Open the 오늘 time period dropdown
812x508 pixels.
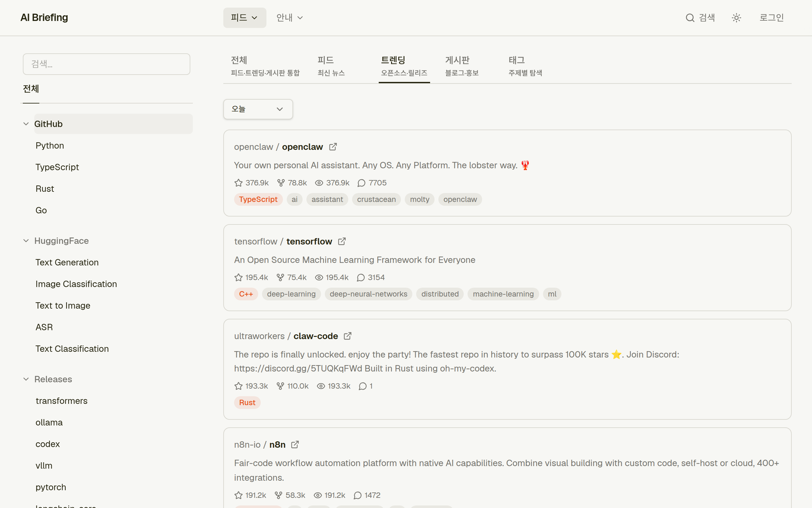[x=258, y=109]
